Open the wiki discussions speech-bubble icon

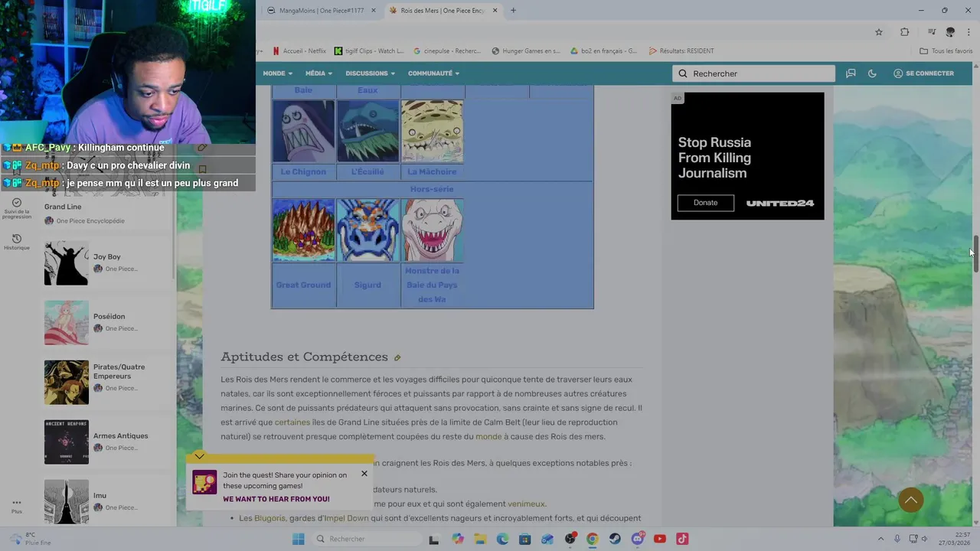coord(851,73)
